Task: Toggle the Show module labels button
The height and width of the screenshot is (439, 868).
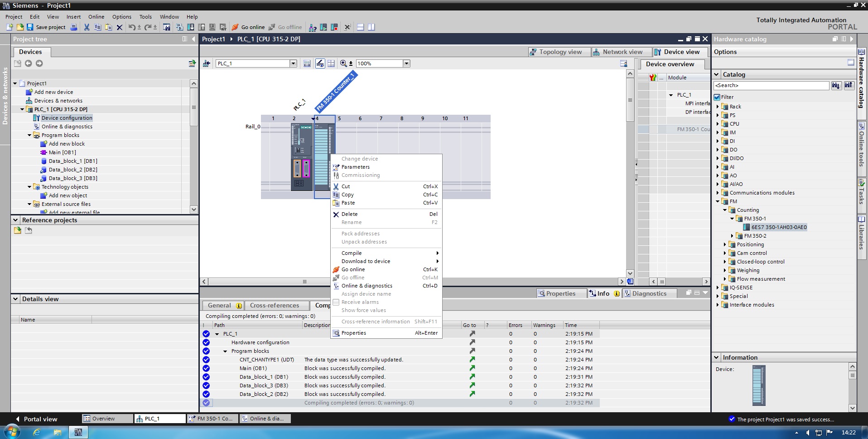Action: coord(320,63)
